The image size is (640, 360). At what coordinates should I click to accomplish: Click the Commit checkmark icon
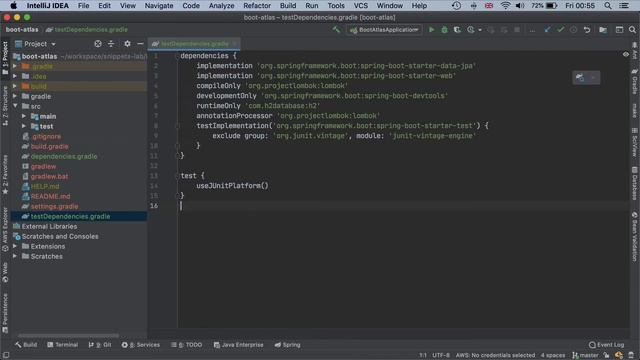click(x=560, y=30)
